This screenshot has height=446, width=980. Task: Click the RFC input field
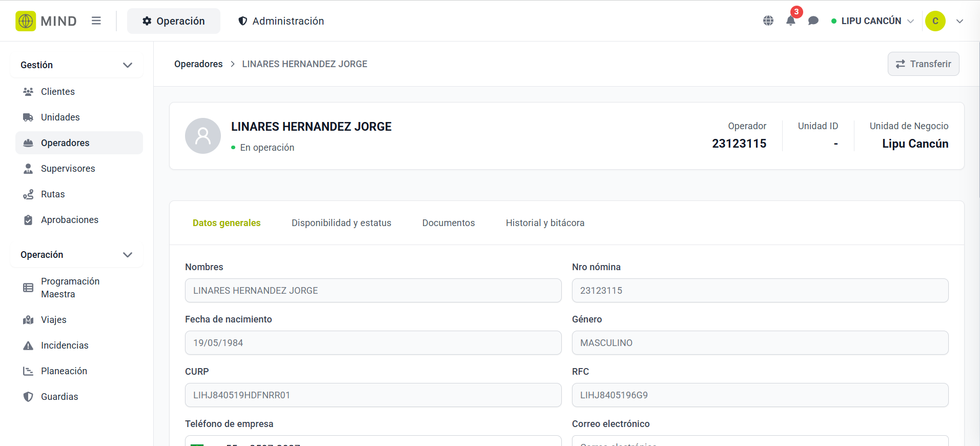(x=760, y=395)
